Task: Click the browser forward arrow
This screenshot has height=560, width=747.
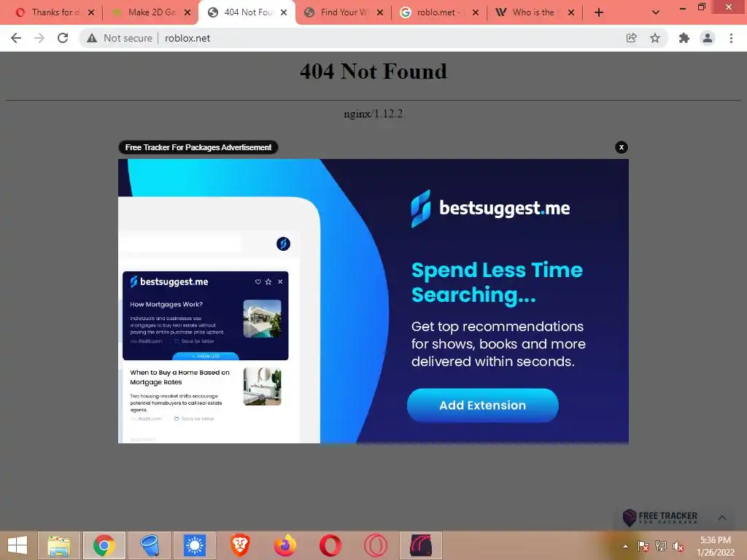Action: [x=39, y=38]
